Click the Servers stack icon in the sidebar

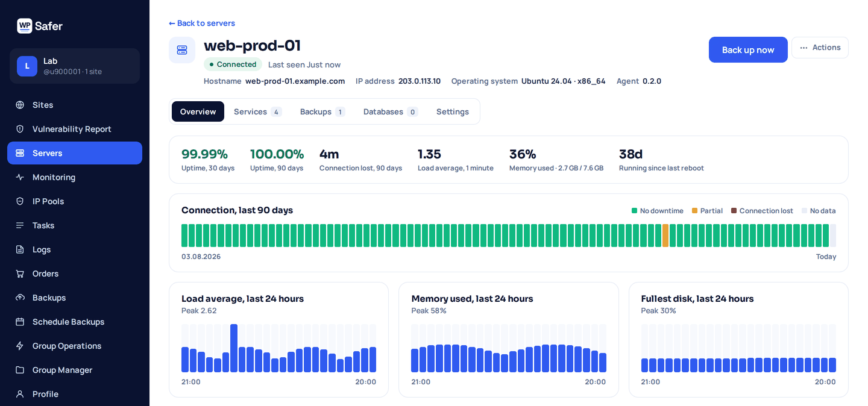click(20, 153)
